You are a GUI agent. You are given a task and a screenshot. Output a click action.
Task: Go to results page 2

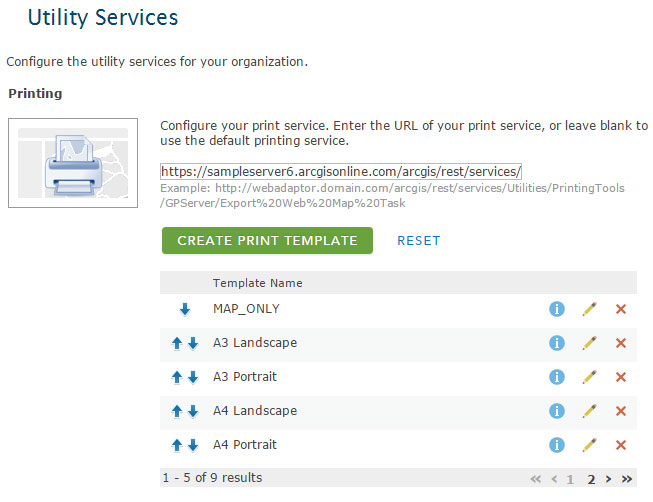point(591,479)
